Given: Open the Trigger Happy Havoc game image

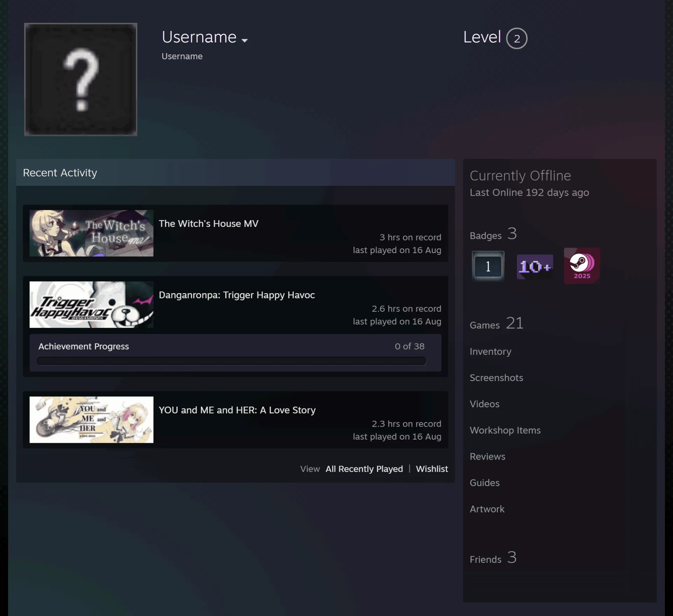Looking at the screenshot, I should click(91, 305).
